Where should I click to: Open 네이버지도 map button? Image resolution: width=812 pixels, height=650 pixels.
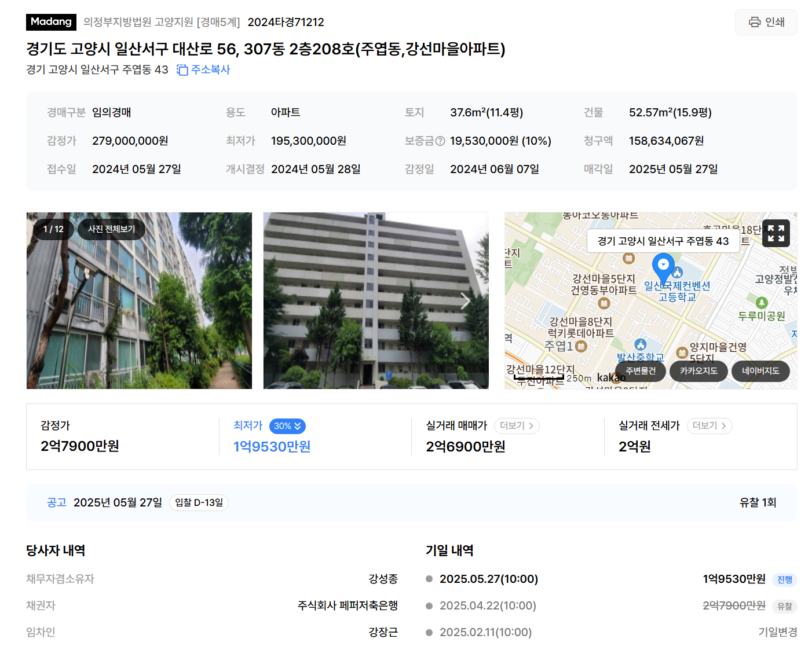click(x=760, y=371)
